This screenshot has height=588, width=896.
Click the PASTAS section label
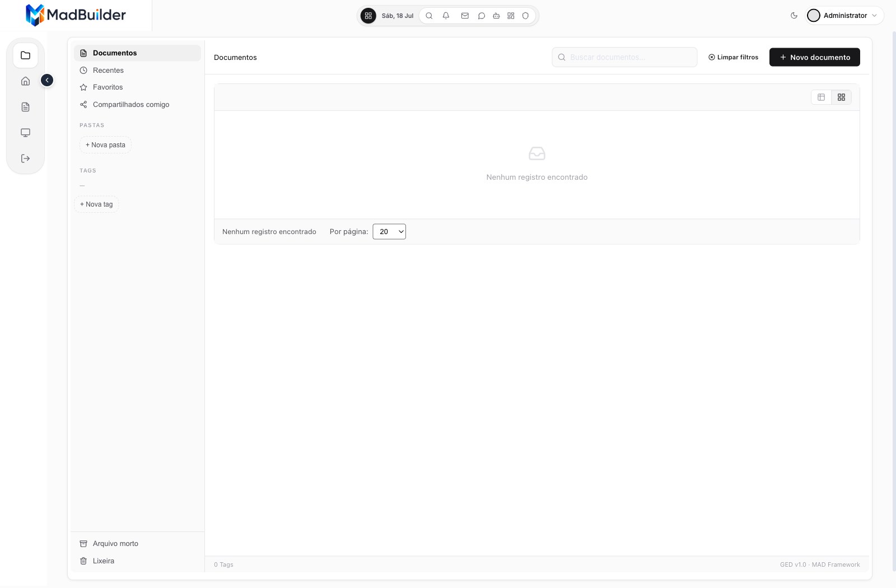coord(92,125)
